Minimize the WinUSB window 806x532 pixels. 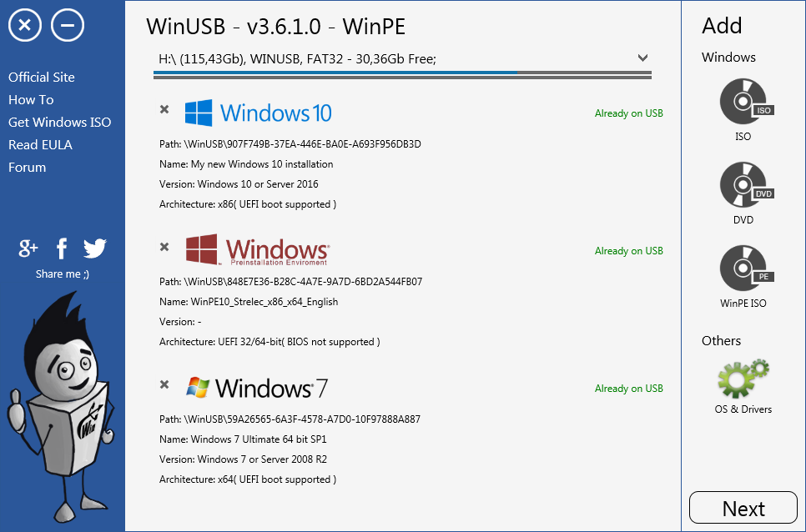tap(68, 26)
